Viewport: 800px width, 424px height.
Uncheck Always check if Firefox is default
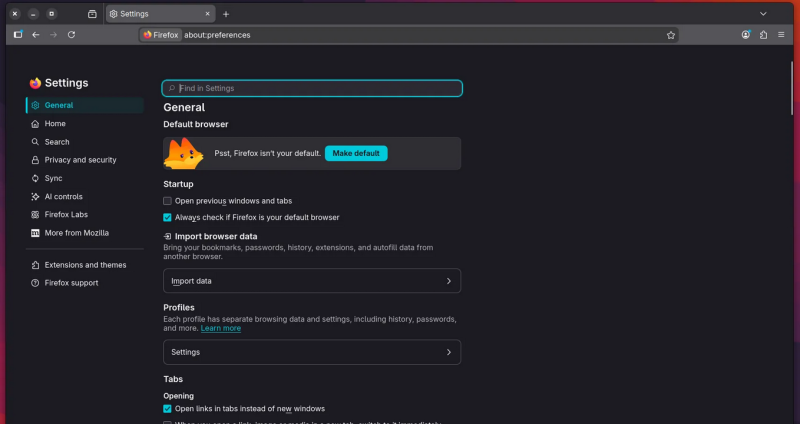coord(167,217)
